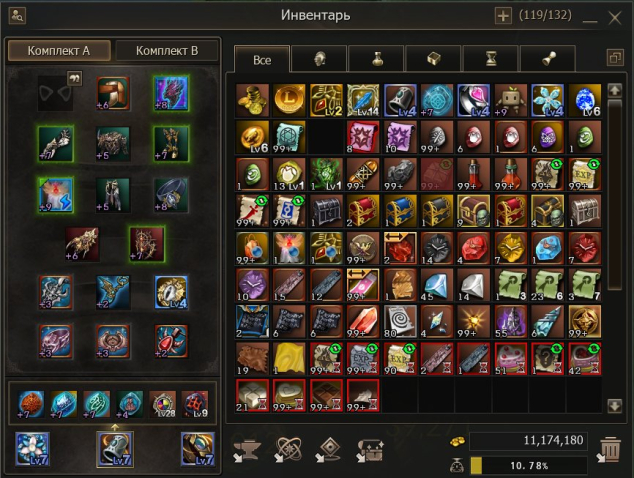Viewport: 634px width, 478px height.
Task: Select the potion consumables filter tab
Action: [376, 59]
